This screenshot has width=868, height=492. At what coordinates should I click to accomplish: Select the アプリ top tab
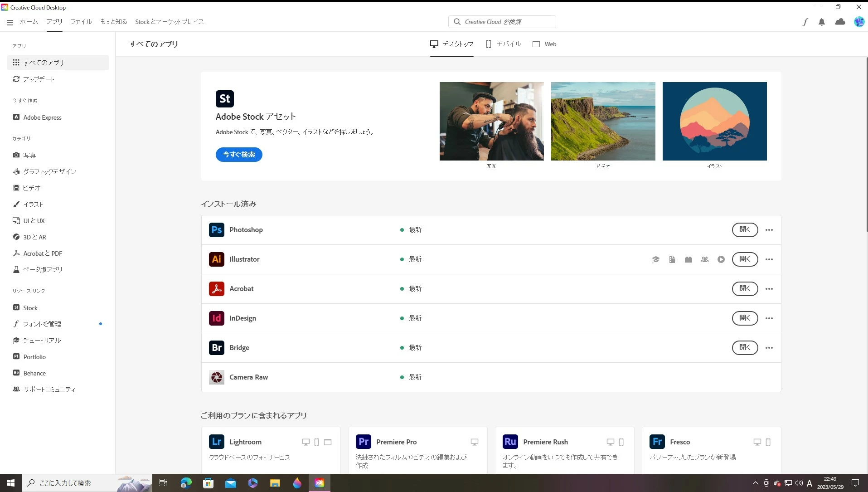tap(54, 22)
